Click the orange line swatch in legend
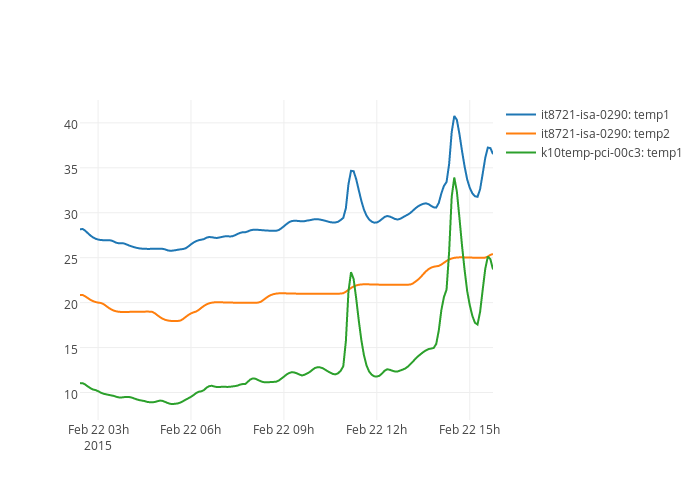Screen dimensions: 700x500 tap(521, 134)
